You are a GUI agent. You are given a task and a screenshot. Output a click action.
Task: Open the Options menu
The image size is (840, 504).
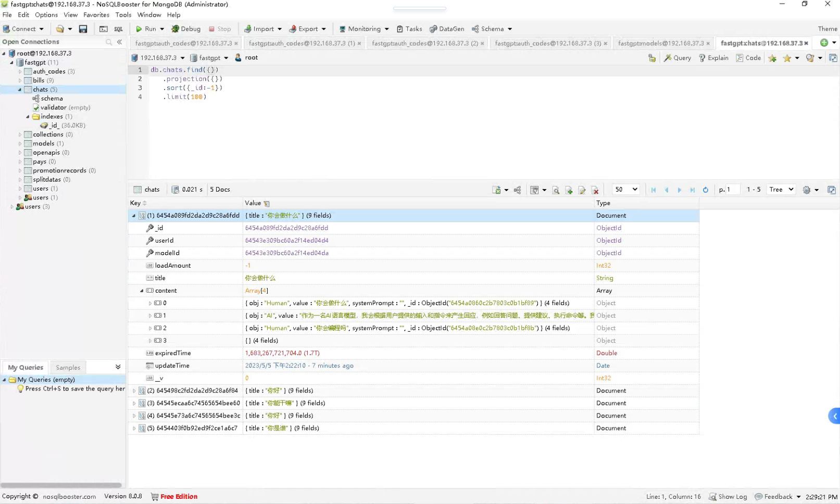click(46, 15)
